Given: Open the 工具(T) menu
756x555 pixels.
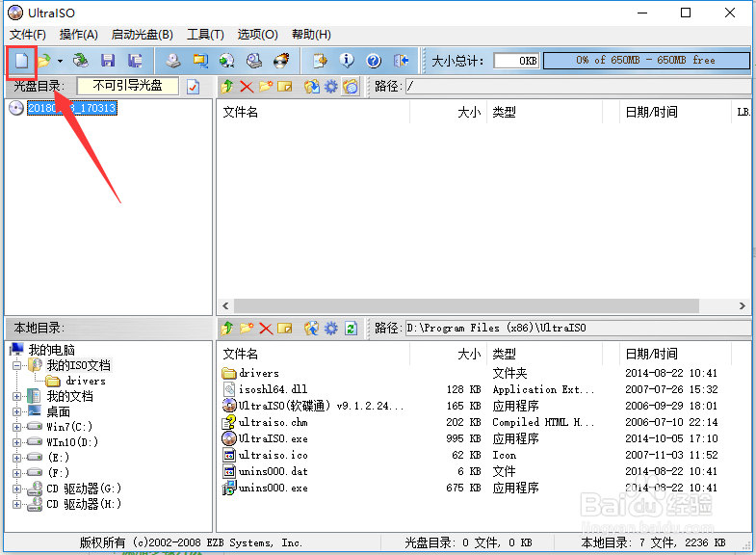Looking at the screenshot, I should point(205,35).
